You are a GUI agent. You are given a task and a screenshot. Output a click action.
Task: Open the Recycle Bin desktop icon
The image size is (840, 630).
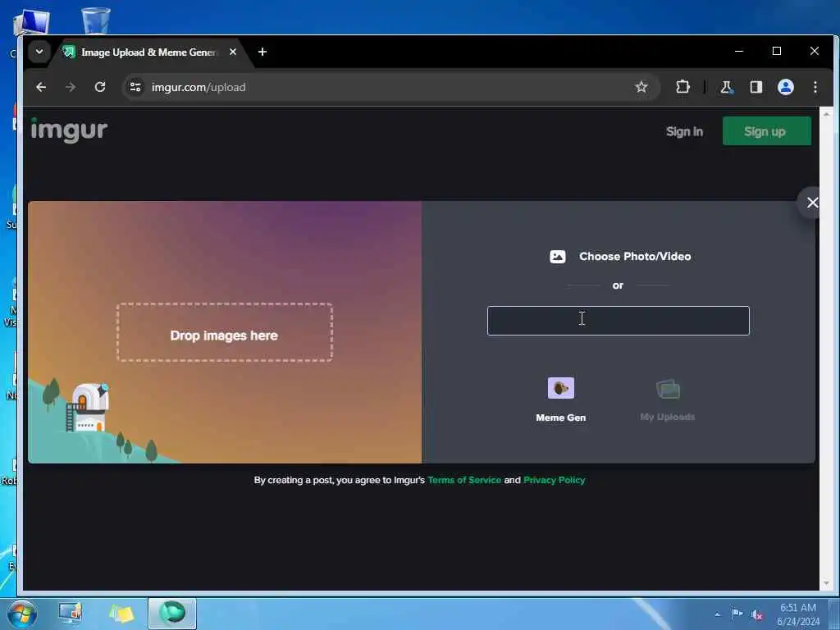tap(96, 21)
